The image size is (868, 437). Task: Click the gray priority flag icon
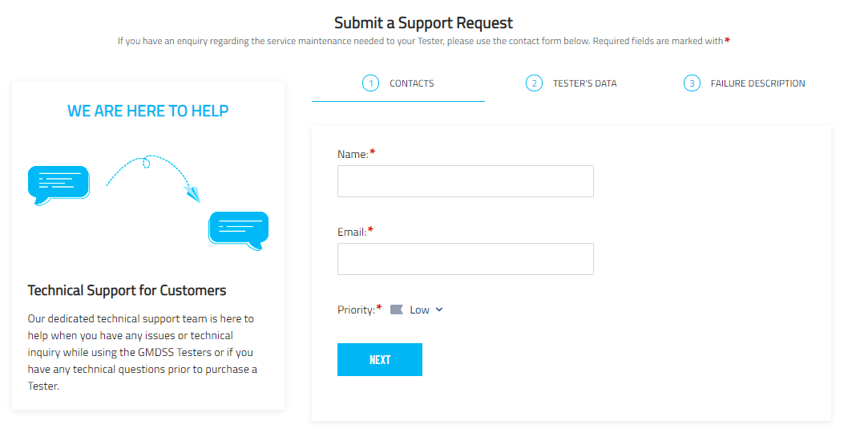pyautogui.click(x=397, y=310)
